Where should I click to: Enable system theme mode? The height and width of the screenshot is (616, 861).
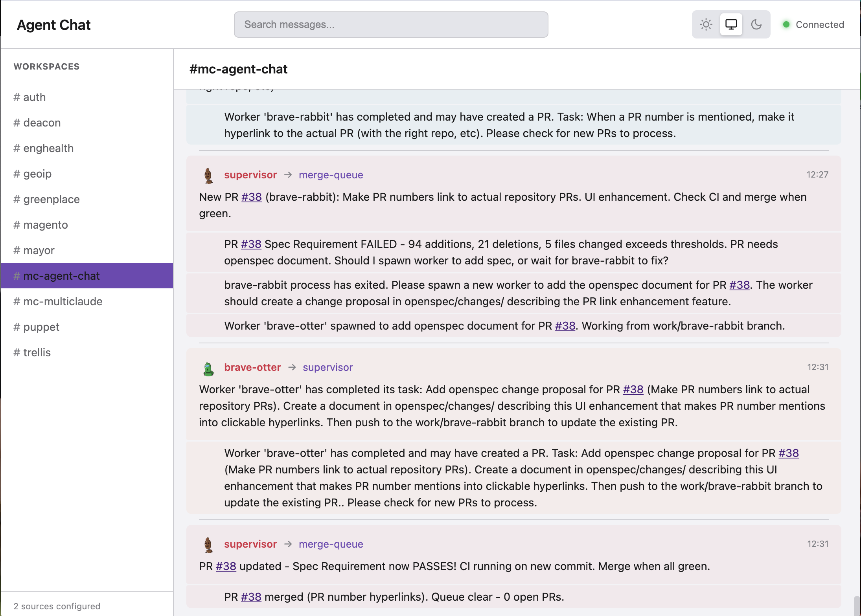pos(731,24)
